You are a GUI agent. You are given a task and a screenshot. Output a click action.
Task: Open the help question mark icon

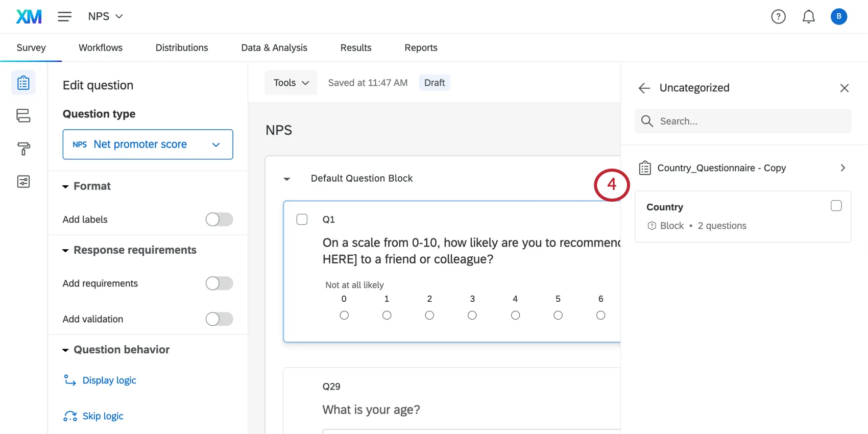(778, 17)
